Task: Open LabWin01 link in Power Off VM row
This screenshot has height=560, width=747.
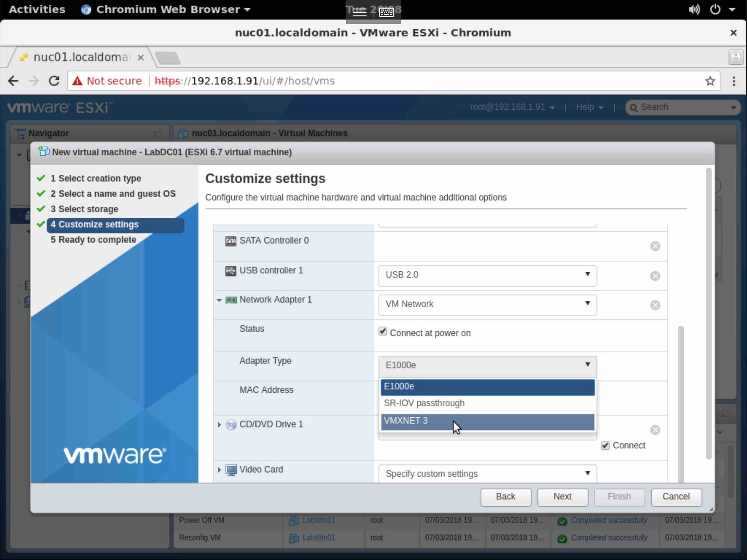Action: click(319, 520)
